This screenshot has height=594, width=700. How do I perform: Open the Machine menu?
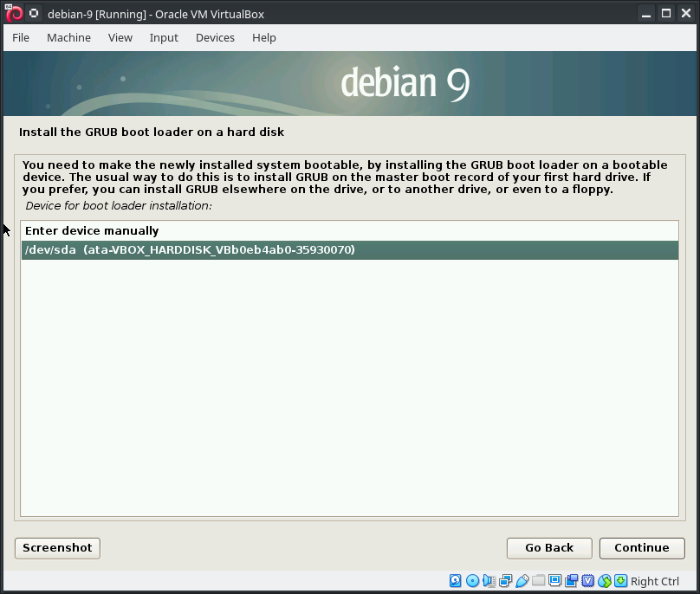[68, 37]
